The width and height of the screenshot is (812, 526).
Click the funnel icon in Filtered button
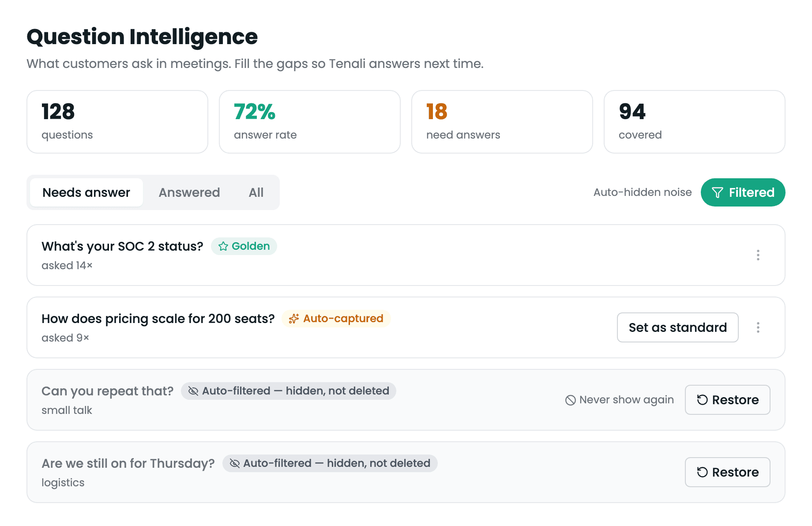coord(718,193)
